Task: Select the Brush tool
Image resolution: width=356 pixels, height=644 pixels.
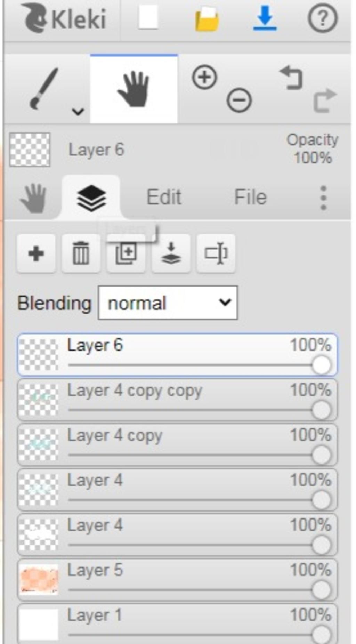Action: tap(43, 88)
